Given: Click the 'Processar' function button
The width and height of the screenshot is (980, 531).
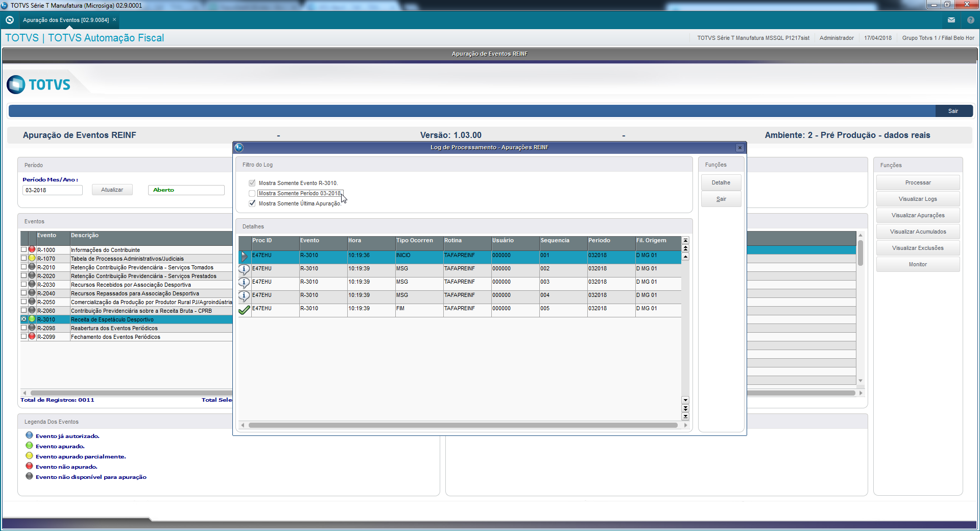Looking at the screenshot, I should point(918,183).
